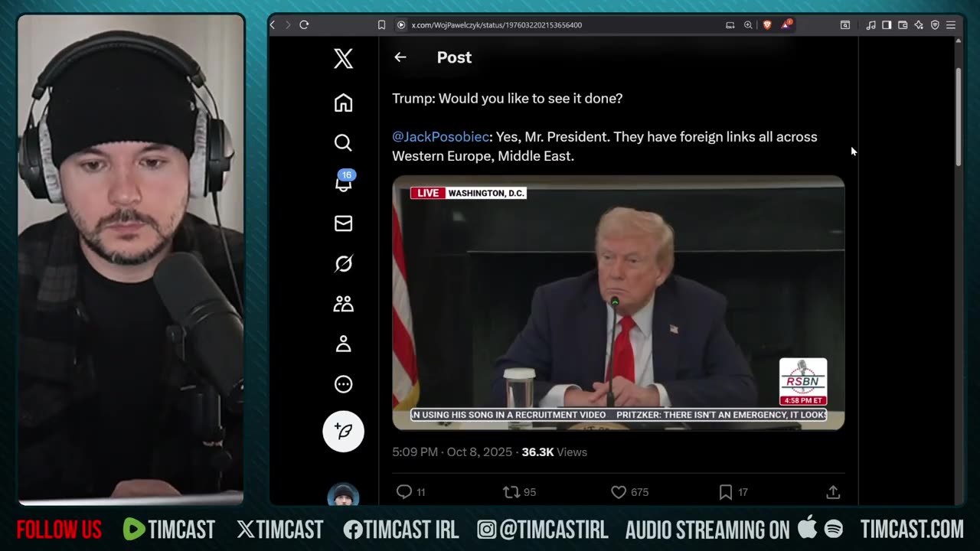Screen dimensions: 980x551
Task: Open the @JackPosobiec mention link
Action: point(441,137)
